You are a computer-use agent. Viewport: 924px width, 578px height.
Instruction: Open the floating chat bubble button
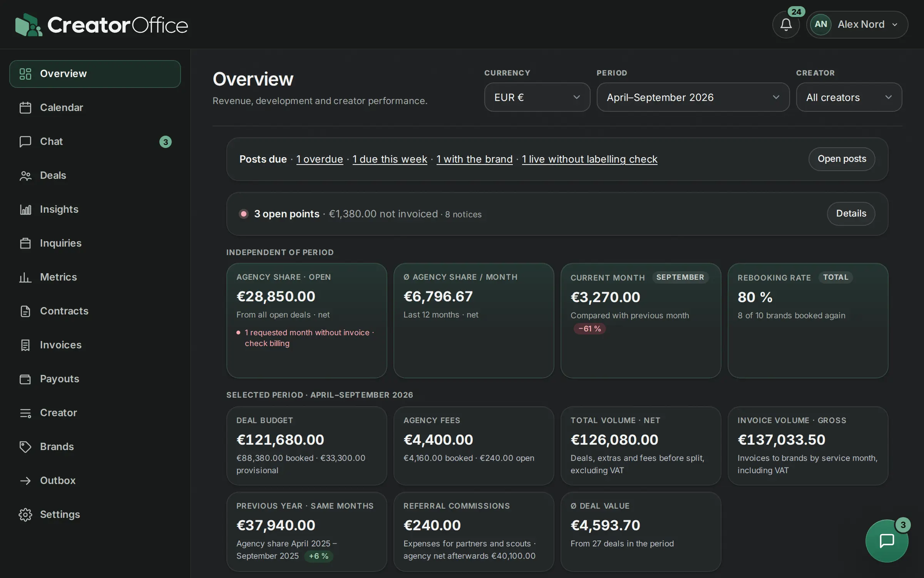pos(887,541)
